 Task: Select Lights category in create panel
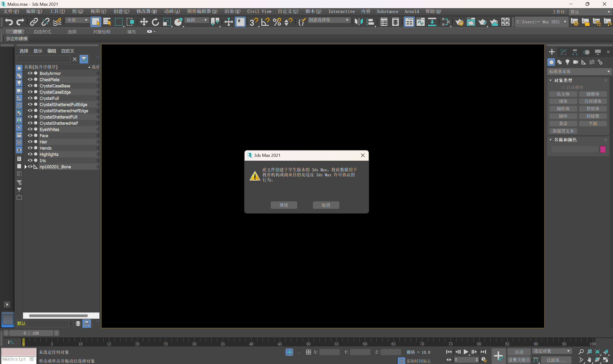(567, 62)
